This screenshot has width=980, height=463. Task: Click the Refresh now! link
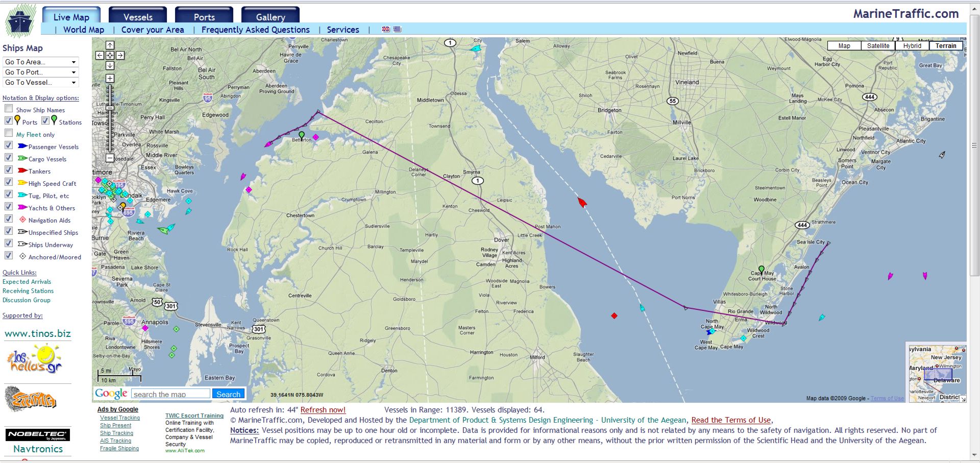(323, 410)
